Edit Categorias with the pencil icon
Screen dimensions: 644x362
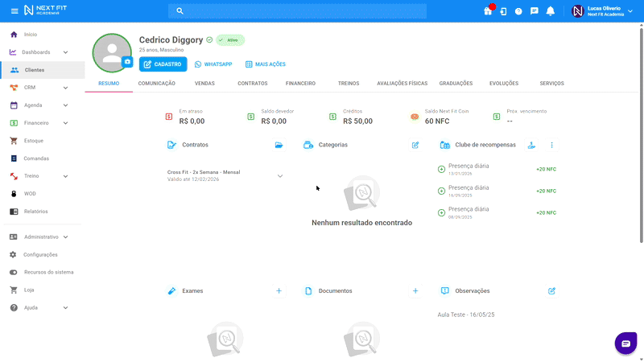(415, 145)
